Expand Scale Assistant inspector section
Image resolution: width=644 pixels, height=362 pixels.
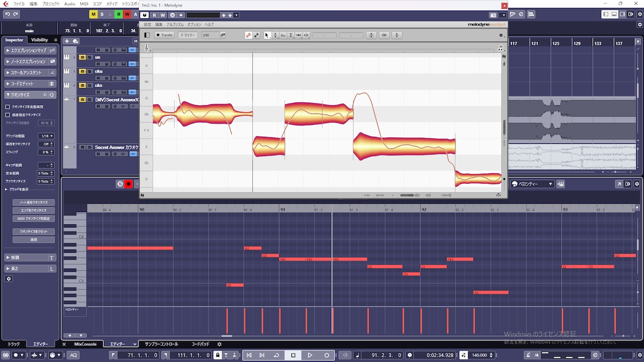(30, 73)
